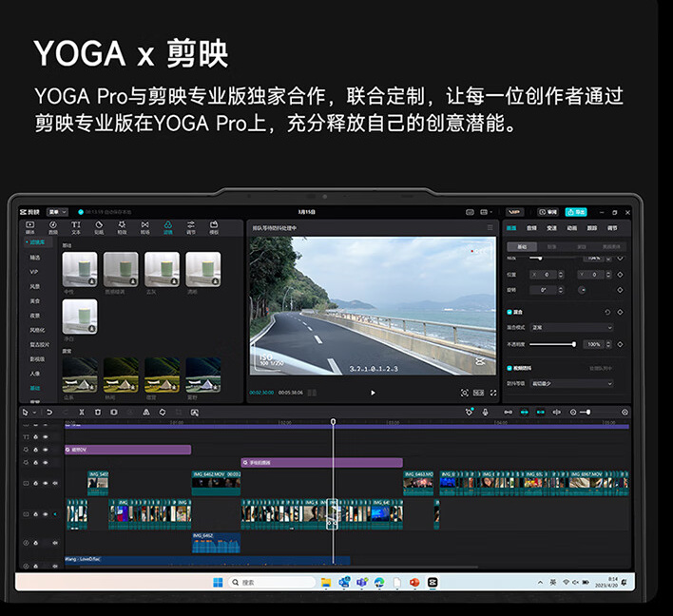673x616 pixels.
Task: Click the rotate icon in timeline toolbar
Action: point(163,413)
